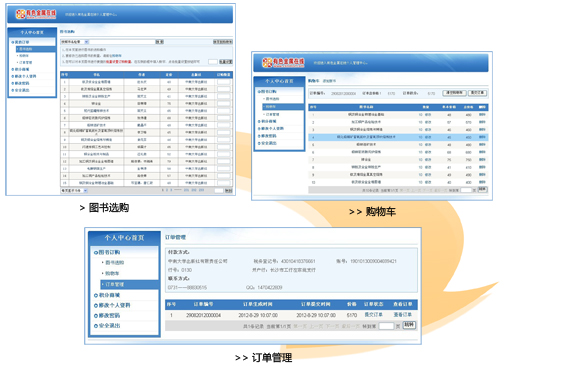Click the delete link for cart row 7
The image size is (584, 377).
(x=482, y=159)
